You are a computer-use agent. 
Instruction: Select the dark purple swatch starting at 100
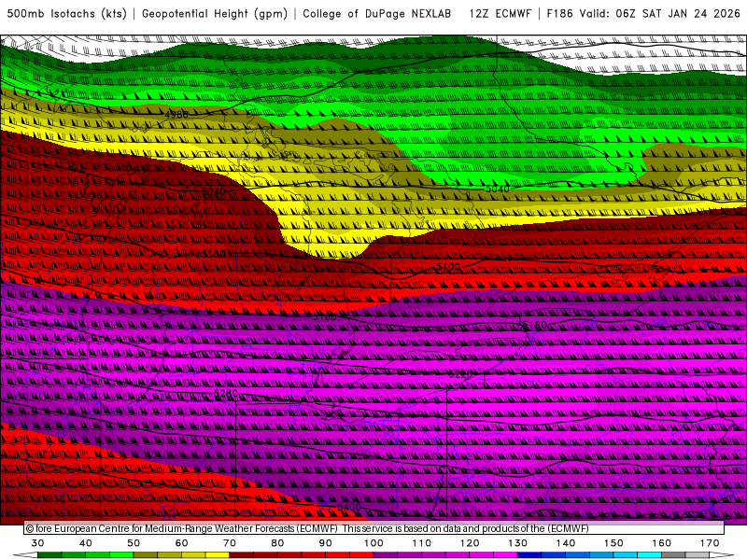click(x=386, y=555)
